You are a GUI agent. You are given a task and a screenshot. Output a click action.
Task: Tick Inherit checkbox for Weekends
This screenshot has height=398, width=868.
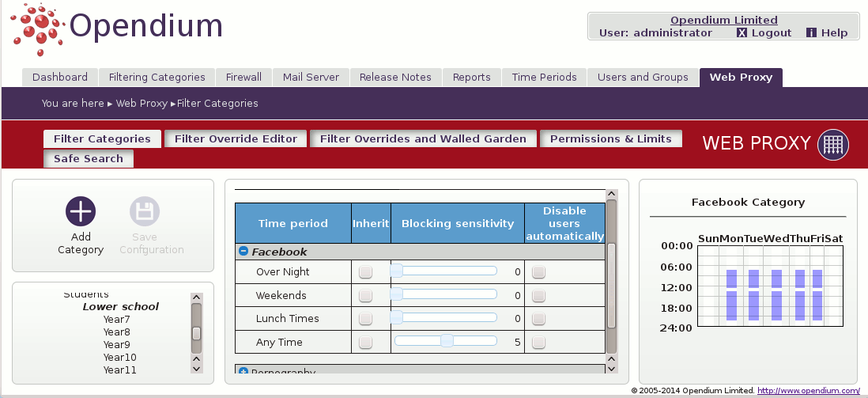pyautogui.click(x=365, y=295)
